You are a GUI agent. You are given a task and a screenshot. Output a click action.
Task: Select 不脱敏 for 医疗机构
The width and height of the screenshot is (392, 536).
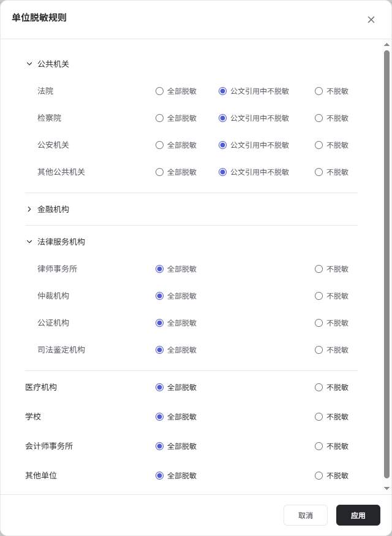point(318,388)
